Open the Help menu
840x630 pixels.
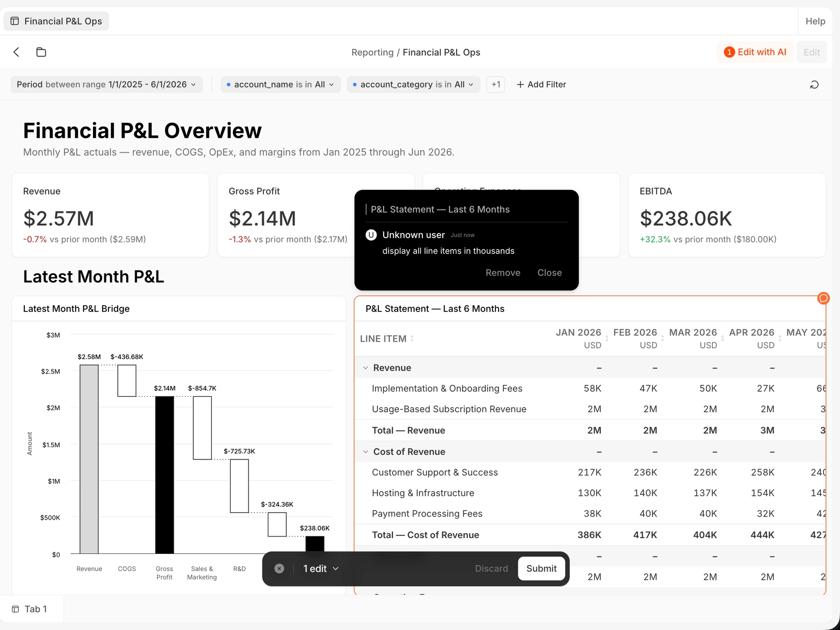pos(815,21)
